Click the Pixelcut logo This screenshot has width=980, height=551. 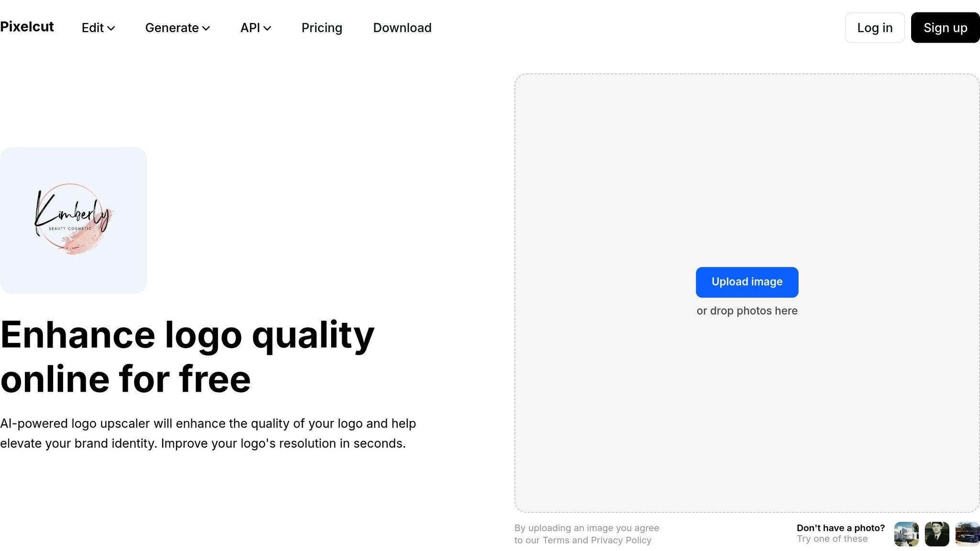click(27, 27)
